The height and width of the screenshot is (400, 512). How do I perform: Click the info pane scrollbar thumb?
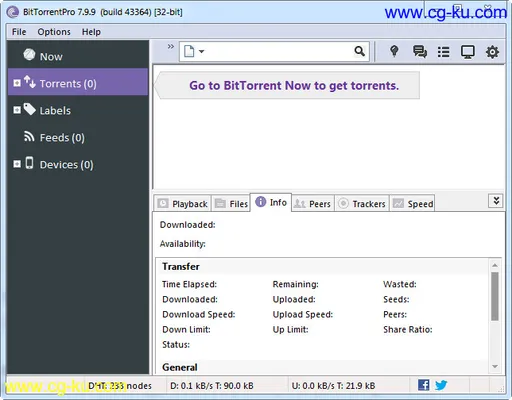click(x=495, y=296)
